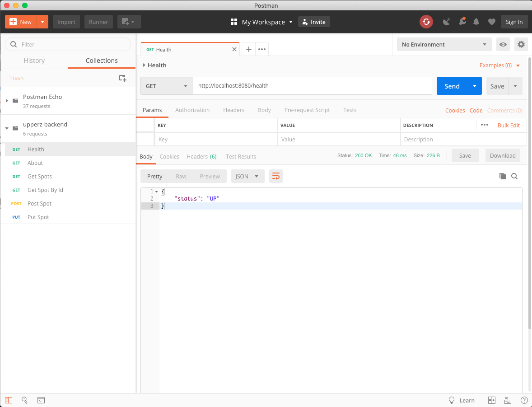The height and width of the screenshot is (407, 532).
Task: Open a new request tab with plus
Action: point(249,49)
